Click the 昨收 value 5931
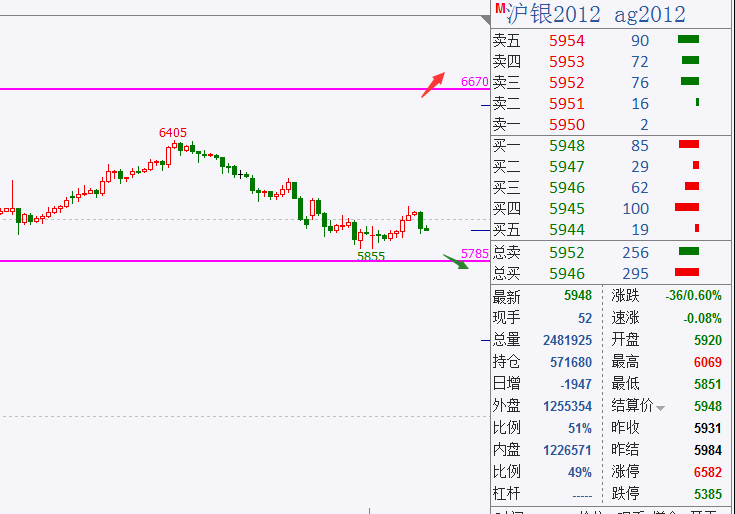Image resolution: width=735 pixels, height=514 pixels. 708,428
